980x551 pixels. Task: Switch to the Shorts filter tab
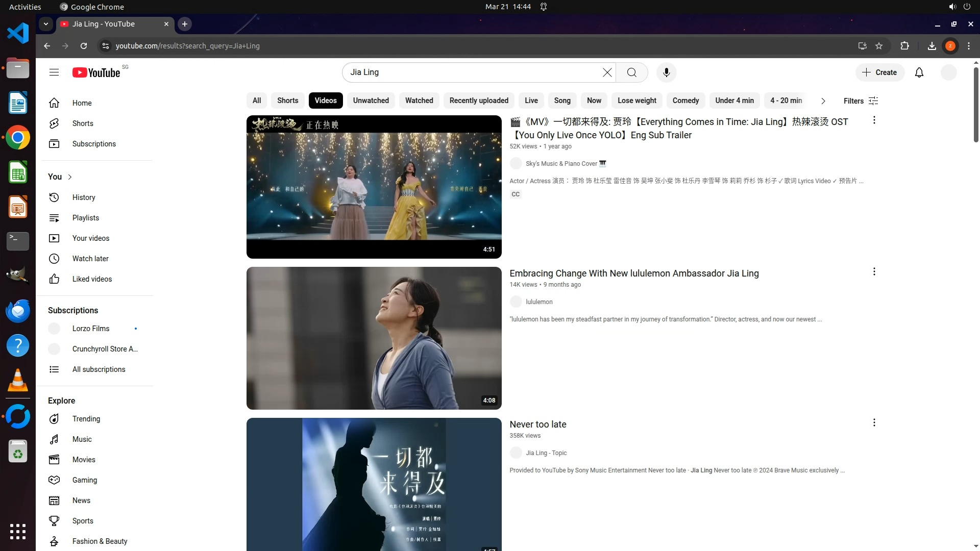(287, 101)
